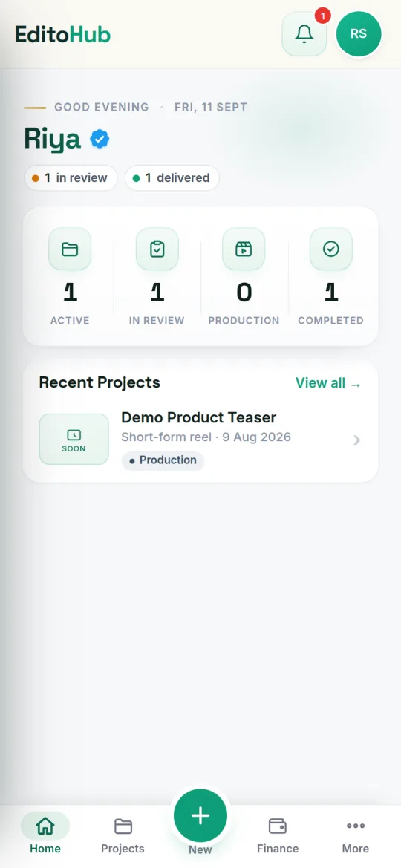Viewport: 401px width, 868px height.
Task: Click the ACTIVE stat label
Action: [70, 321]
